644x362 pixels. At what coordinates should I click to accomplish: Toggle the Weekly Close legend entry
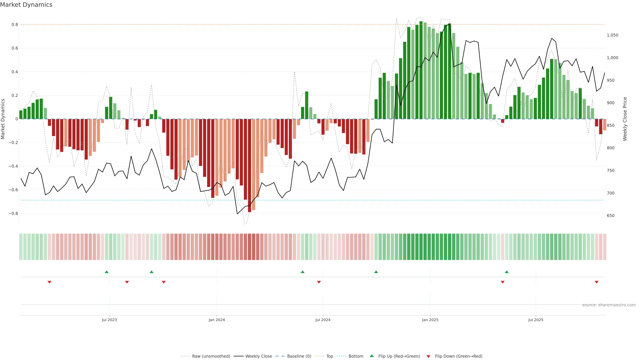(258, 356)
